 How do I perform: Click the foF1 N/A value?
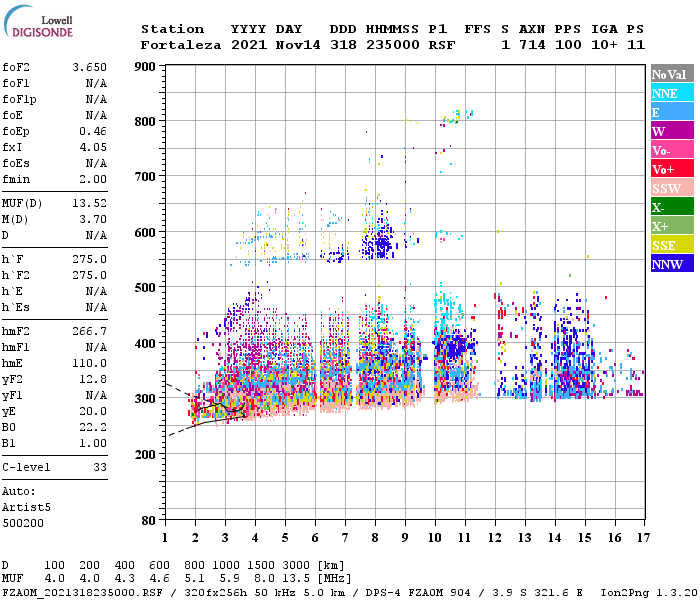point(96,83)
